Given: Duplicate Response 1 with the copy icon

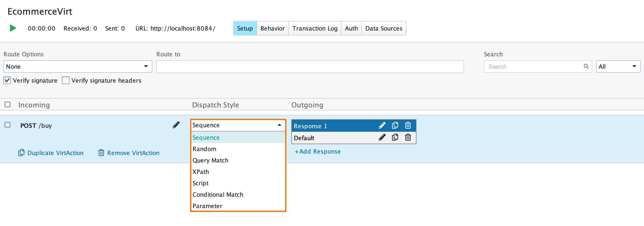Looking at the screenshot, I should coord(395,126).
